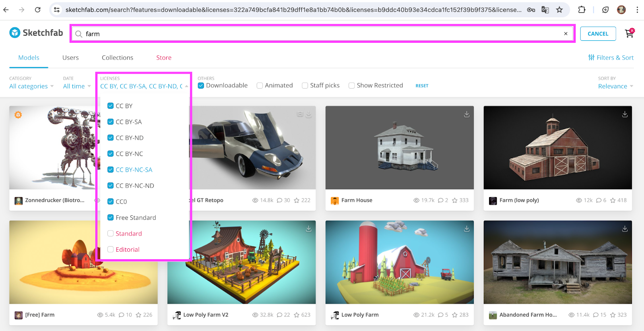Open the All time date dropdown
The image size is (644, 331).
76,86
